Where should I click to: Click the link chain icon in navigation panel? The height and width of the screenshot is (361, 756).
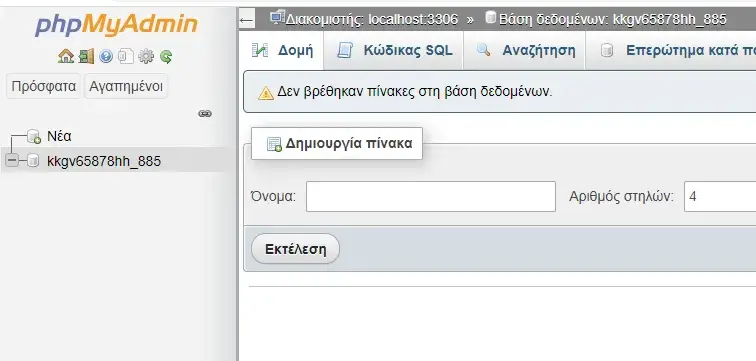tap(205, 114)
